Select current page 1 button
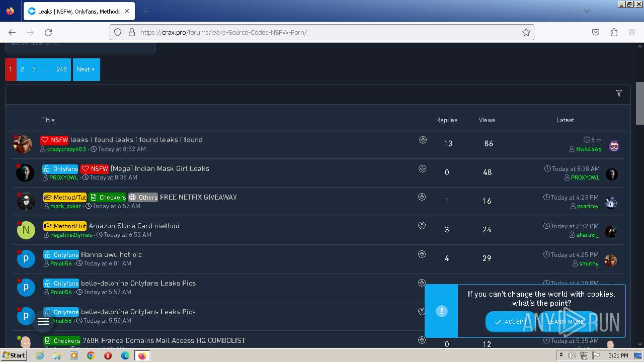Screen dimensions: 644x362 (11, 69)
